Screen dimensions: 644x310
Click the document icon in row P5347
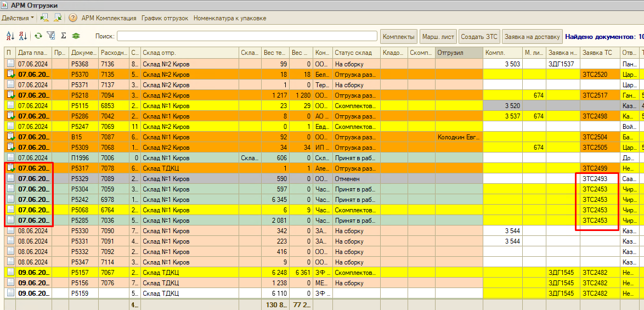10,262
